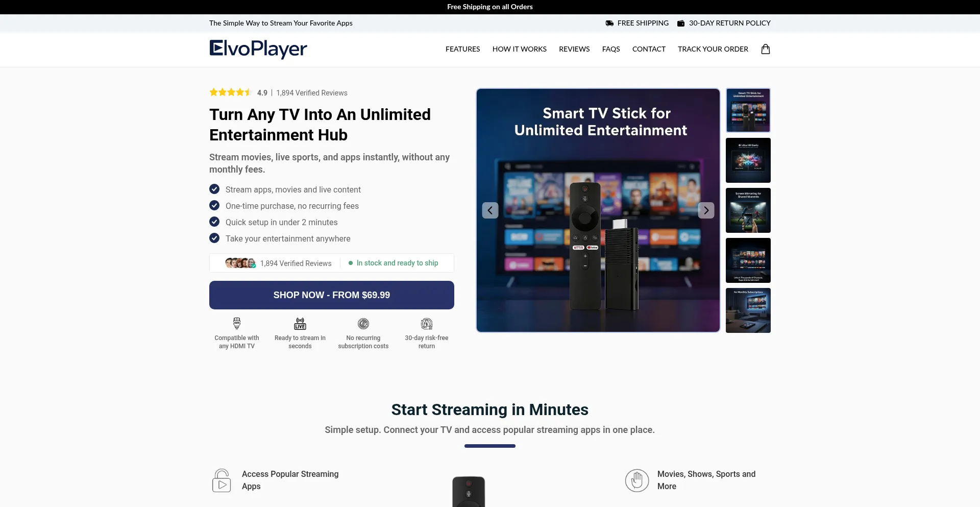The image size is (980, 507).
Task: Click 'No recurring subscription costs' label
Action: pyautogui.click(x=363, y=342)
